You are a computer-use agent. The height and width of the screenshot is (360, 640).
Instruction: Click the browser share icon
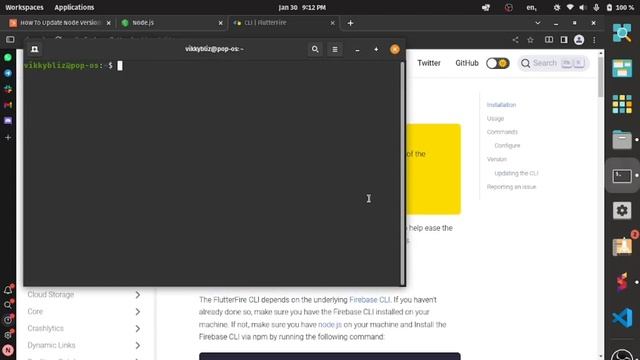click(516, 40)
